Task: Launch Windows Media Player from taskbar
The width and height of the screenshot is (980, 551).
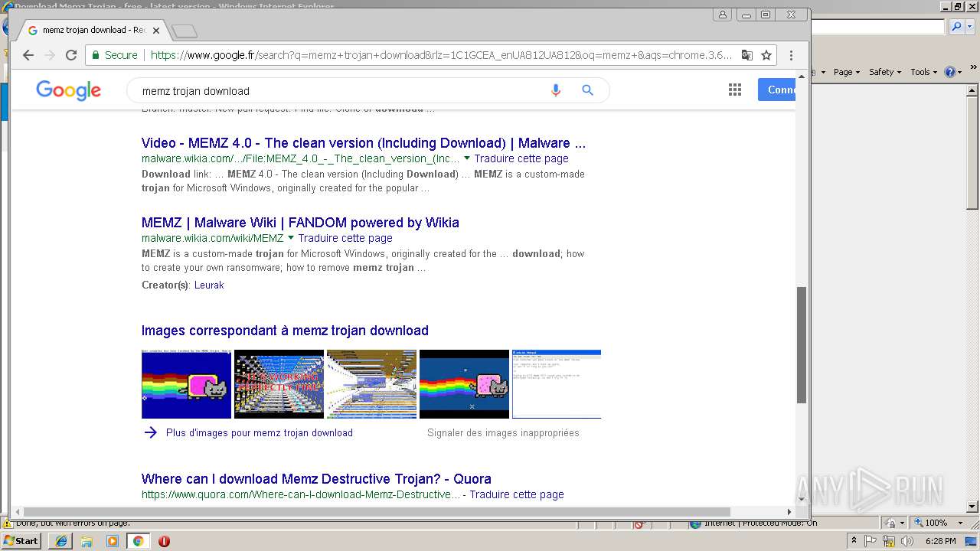Action: pyautogui.click(x=113, y=541)
